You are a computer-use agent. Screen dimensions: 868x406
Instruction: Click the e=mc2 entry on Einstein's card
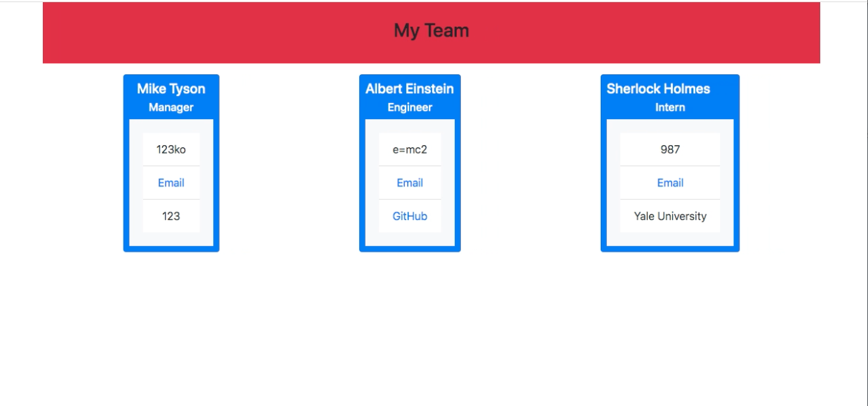tap(410, 149)
